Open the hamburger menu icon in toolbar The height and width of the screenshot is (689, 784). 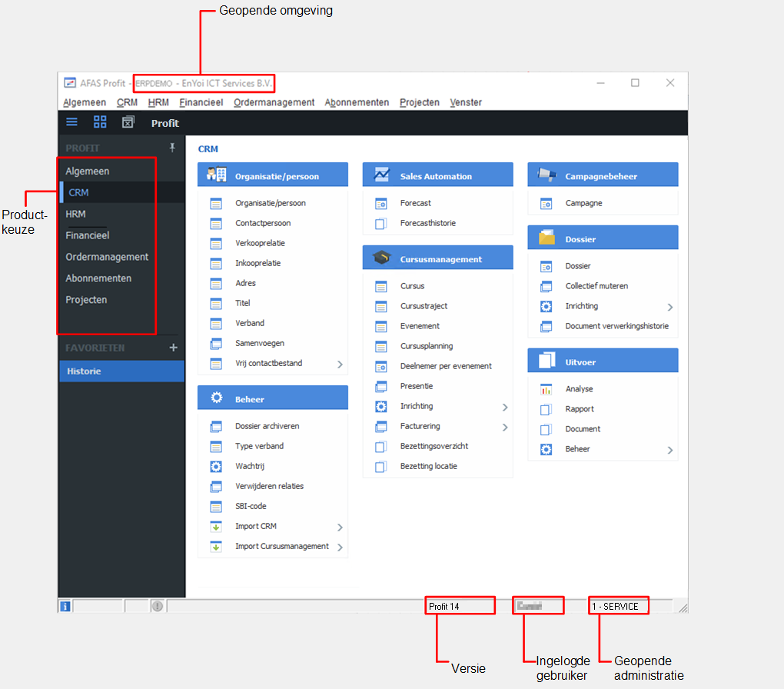[72, 122]
